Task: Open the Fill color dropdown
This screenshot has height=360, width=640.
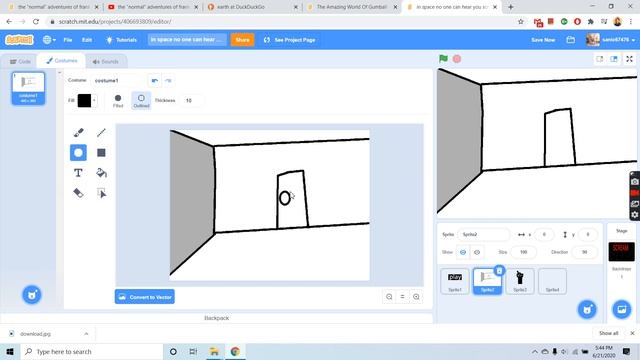Action: pos(94,100)
